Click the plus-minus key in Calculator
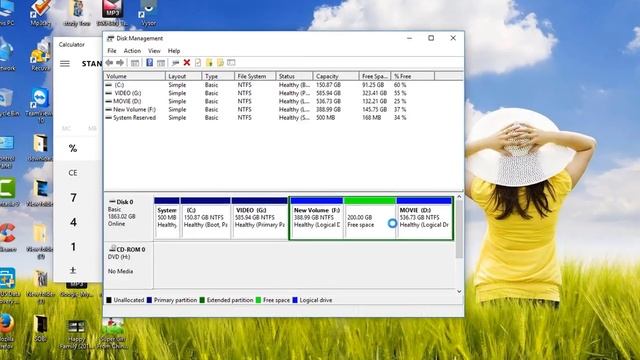 click(x=73, y=270)
